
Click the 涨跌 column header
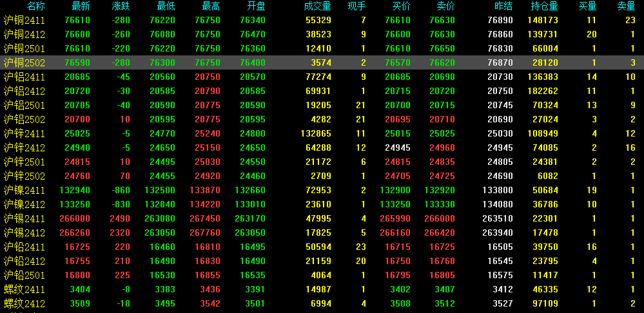coord(121,6)
